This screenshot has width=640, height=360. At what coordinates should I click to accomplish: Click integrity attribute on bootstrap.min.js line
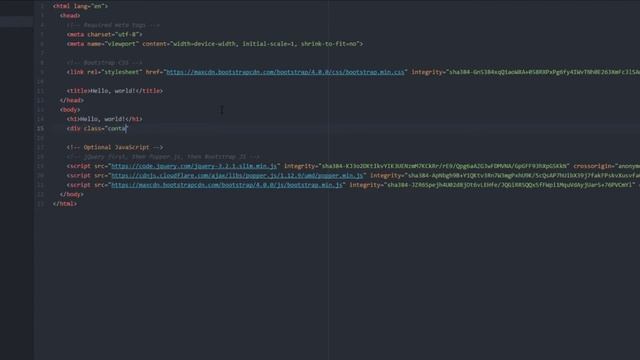[491, 185]
